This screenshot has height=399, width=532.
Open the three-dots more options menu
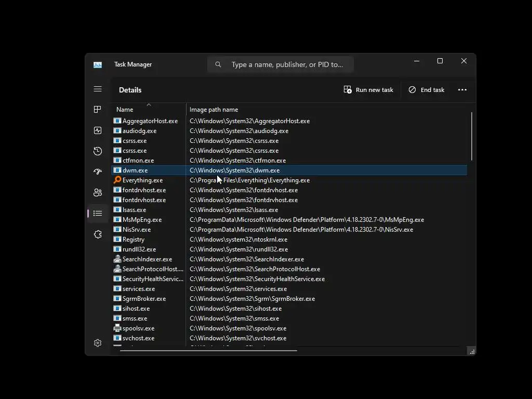462,89
